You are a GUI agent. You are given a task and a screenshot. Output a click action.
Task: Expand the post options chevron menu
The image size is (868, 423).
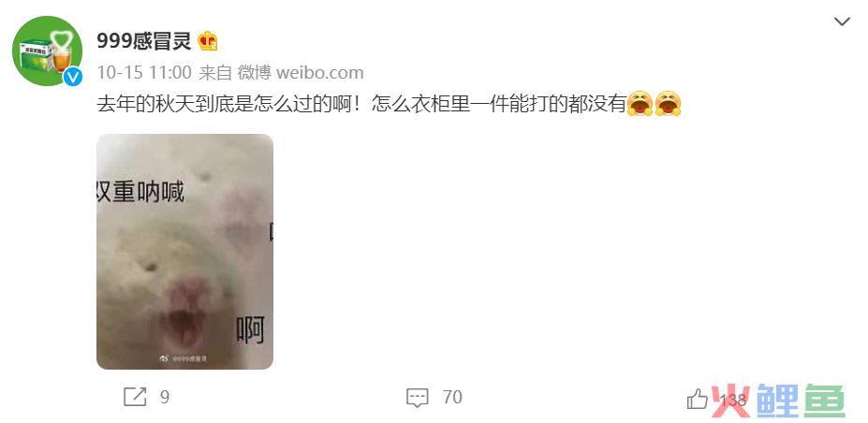point(842,22)
